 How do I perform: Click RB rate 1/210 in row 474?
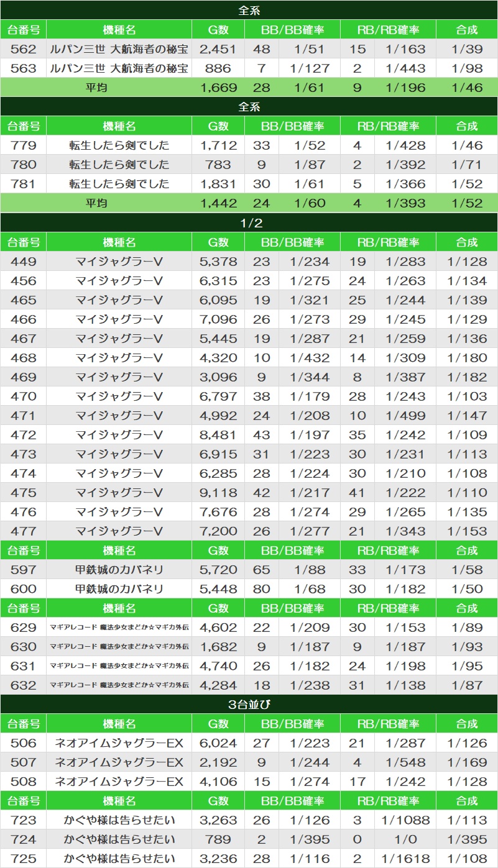pyautogui.click(x=405, y=473)
